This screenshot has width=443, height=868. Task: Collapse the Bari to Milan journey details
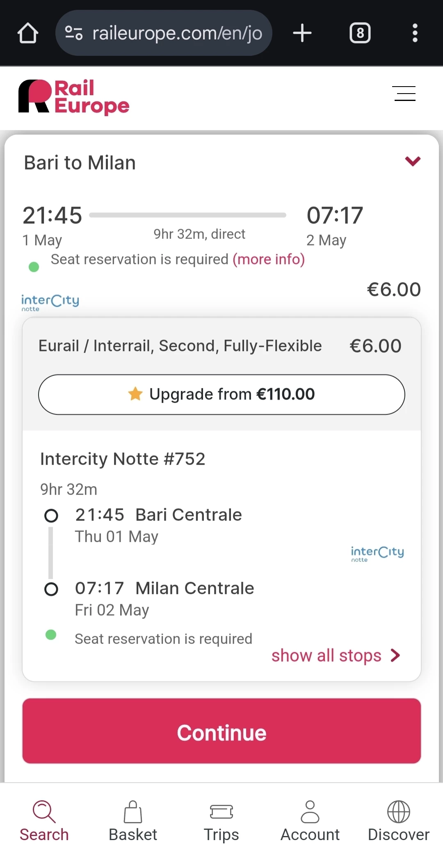click(x=413, y=161)
